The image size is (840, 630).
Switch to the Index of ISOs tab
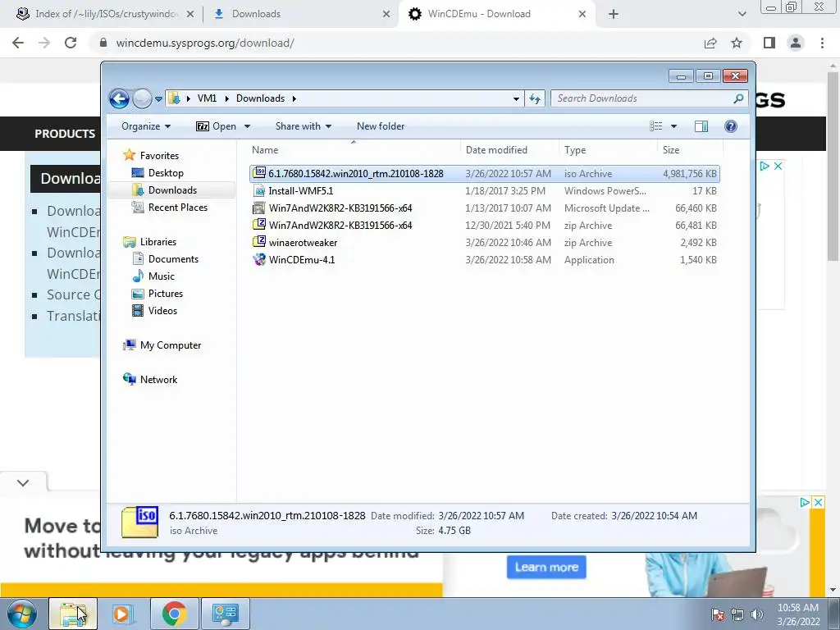coord(106,14)
